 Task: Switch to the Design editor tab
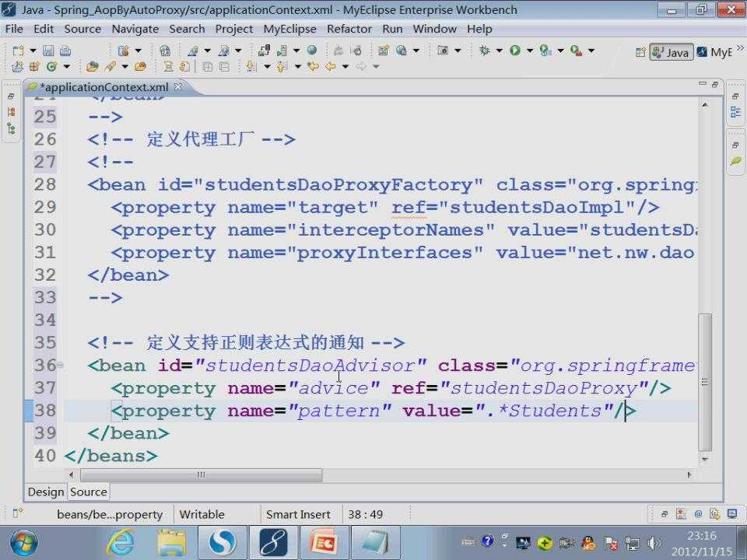tap(46, 492)
